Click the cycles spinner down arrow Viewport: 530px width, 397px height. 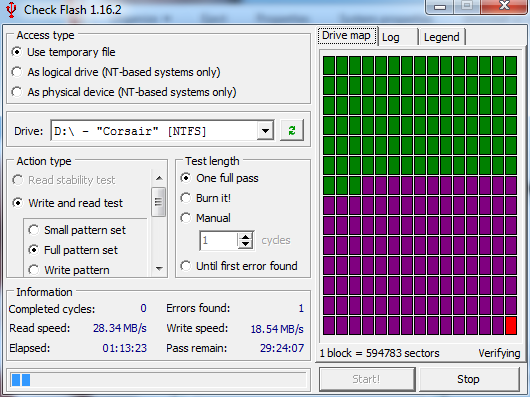(245, 244)
